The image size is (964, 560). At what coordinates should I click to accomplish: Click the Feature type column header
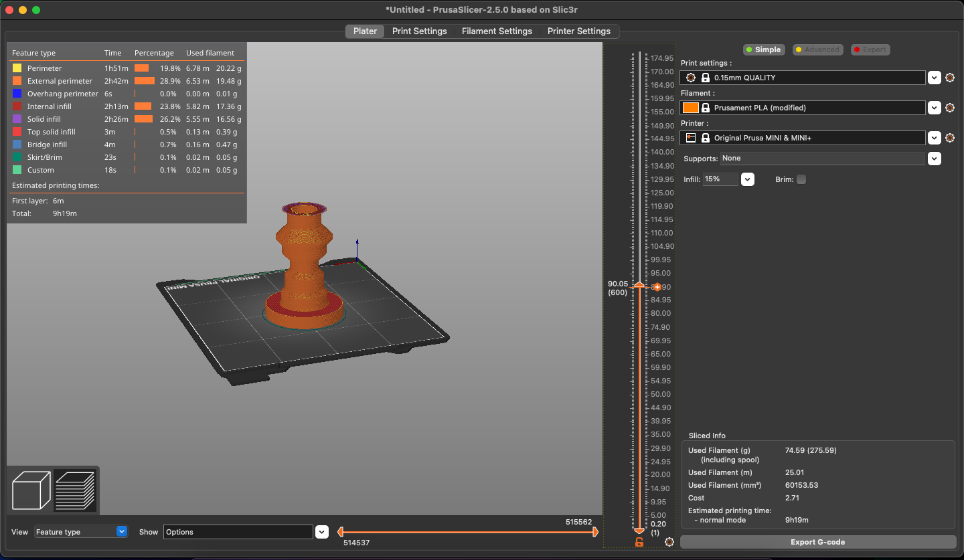(x=33, y=53)
